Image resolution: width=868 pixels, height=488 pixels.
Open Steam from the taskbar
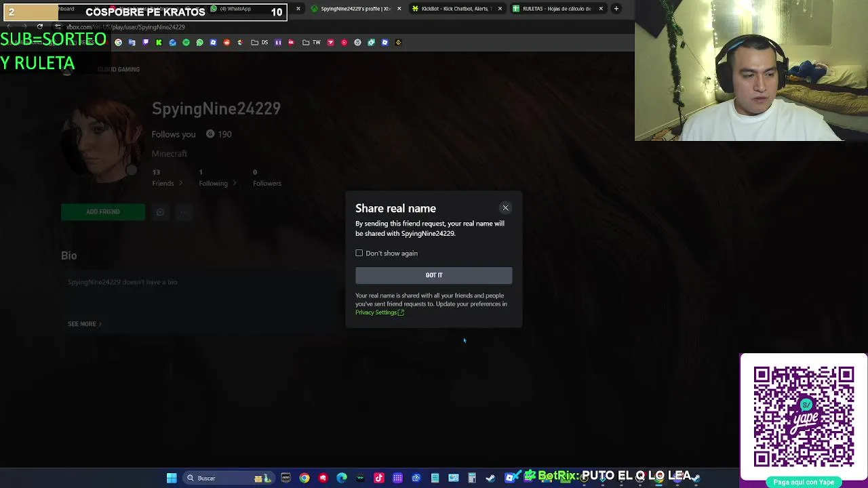point(490,478)
